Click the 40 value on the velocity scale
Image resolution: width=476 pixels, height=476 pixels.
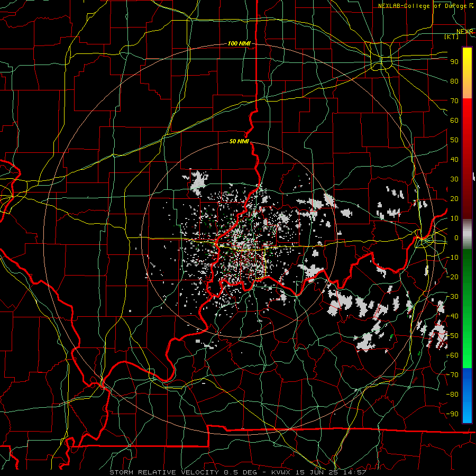(454, 159)
